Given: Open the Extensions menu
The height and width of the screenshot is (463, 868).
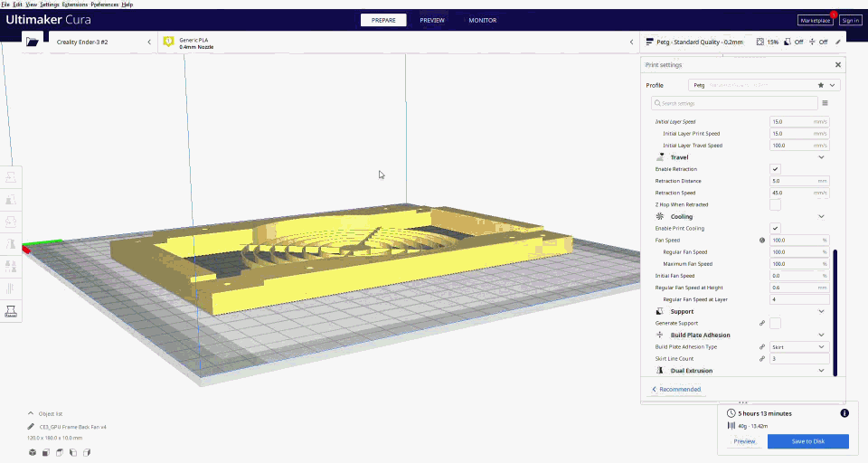Looking at the screenshot, I should pos(75,5).
